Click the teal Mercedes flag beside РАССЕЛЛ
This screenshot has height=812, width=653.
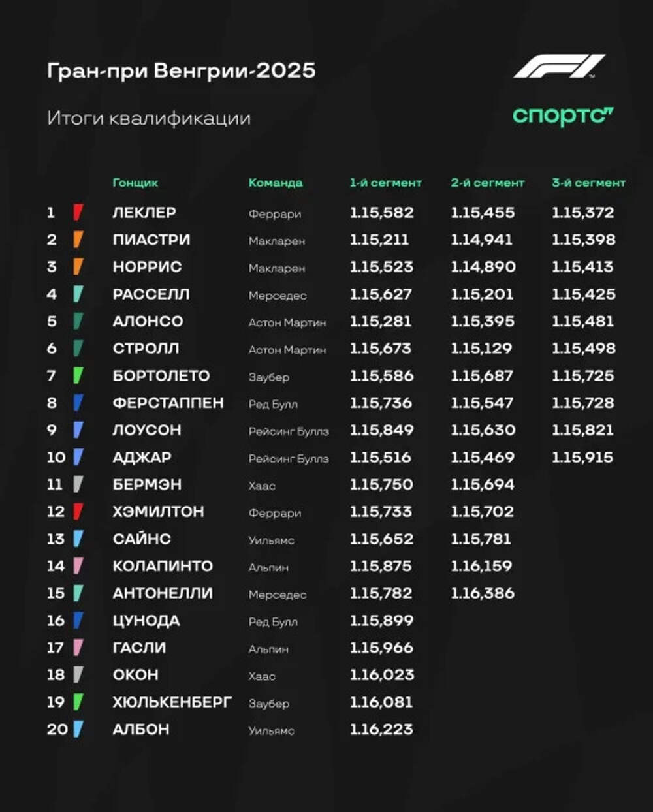tap(78, 294)
